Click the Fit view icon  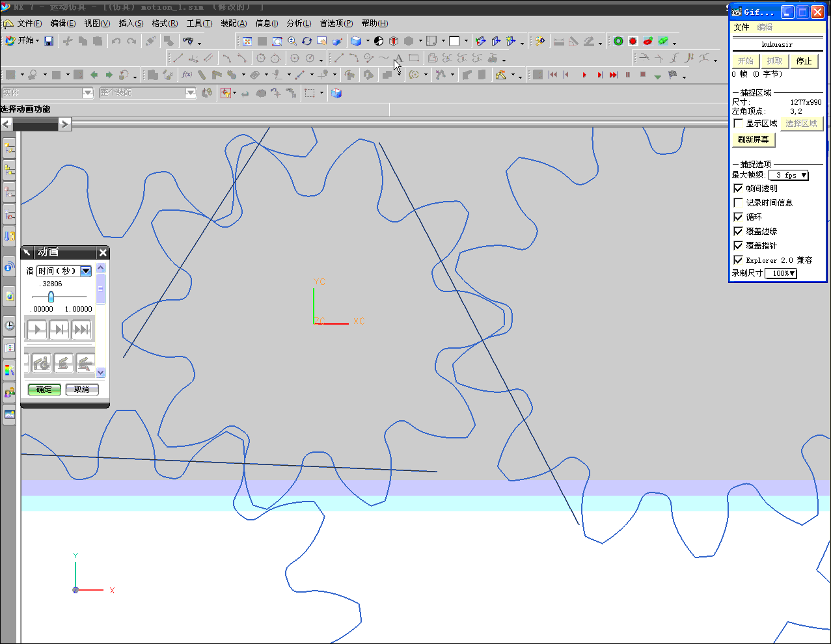coord(247,41)
